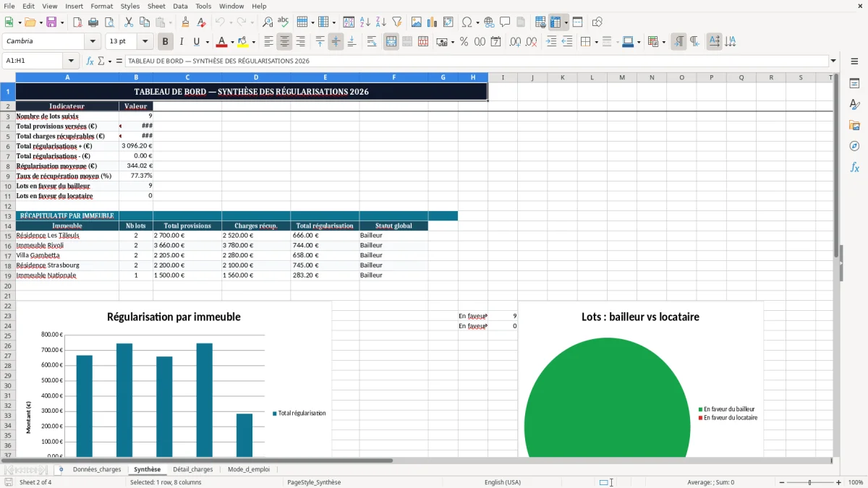This screenshot has width=868, height=488.
Task: Sort descending Z to A
Action: coord(380,22)
